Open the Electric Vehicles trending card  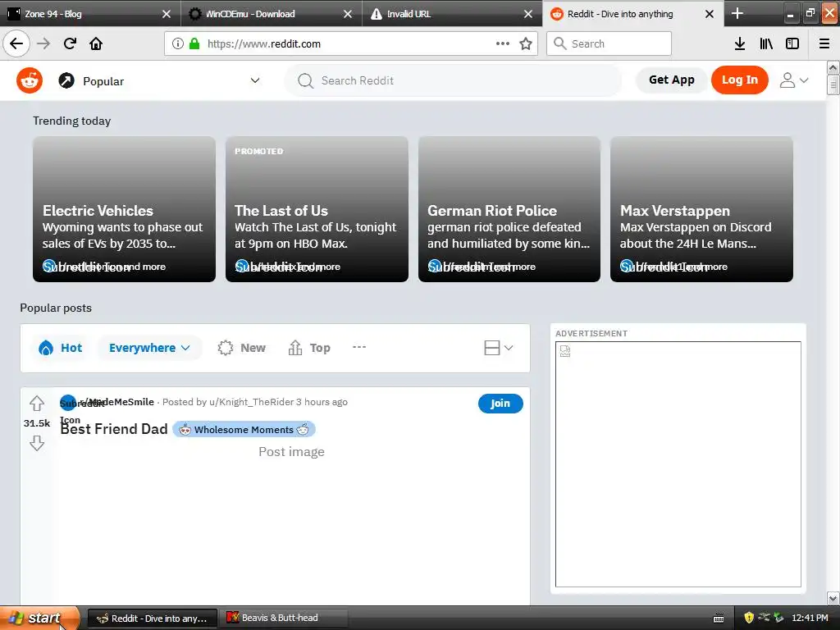pos(125,209)
